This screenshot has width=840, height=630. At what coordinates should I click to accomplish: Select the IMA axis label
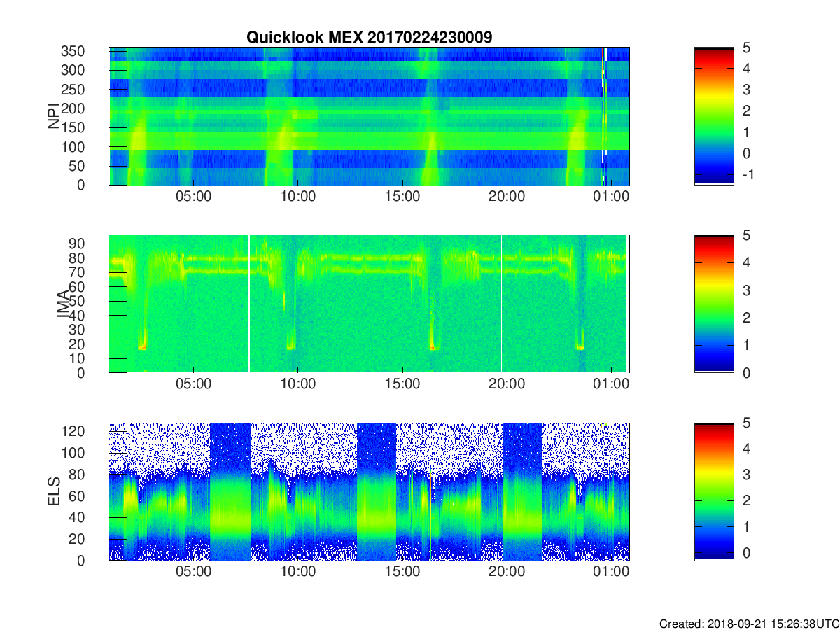point(64,304)
